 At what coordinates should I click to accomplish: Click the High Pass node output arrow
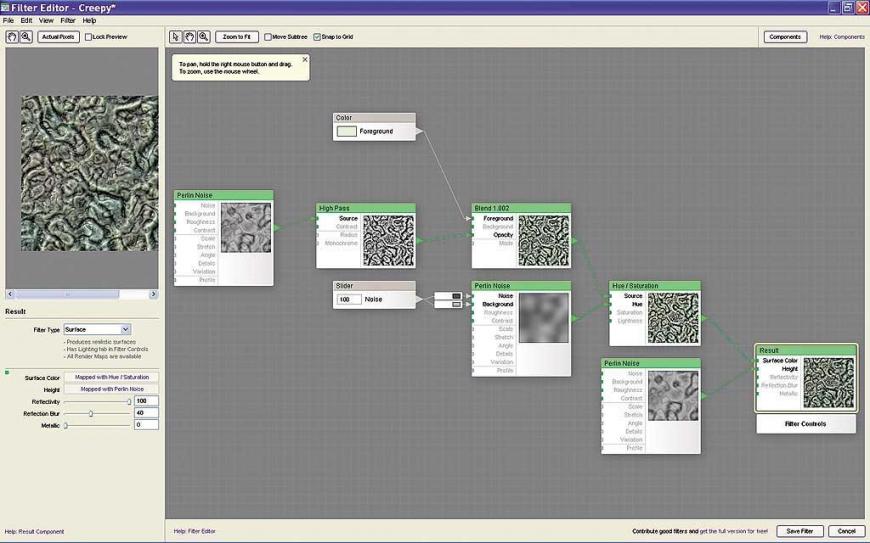[420, 241]
